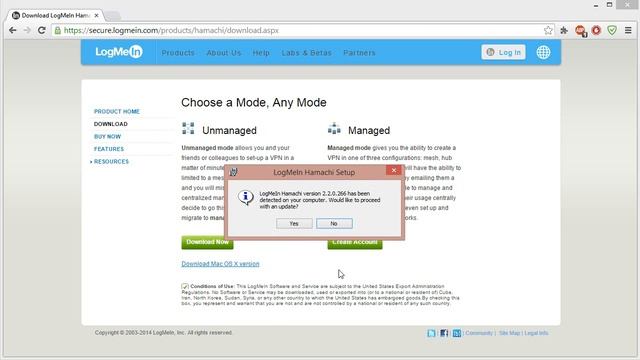Click the browser forward arrow

click(x=27, y=30)
